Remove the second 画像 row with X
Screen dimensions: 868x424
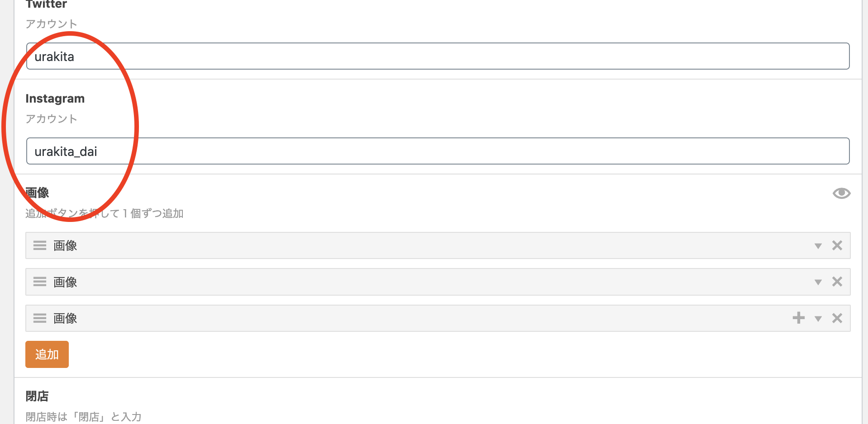pyautogui.click(x=837, y=282)
